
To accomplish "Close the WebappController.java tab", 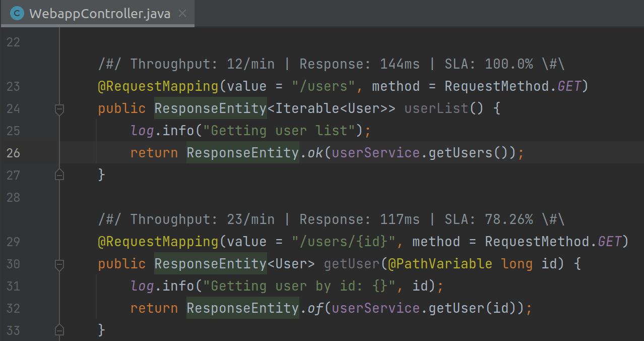I will pyautogui.click(x=182, y=13).
